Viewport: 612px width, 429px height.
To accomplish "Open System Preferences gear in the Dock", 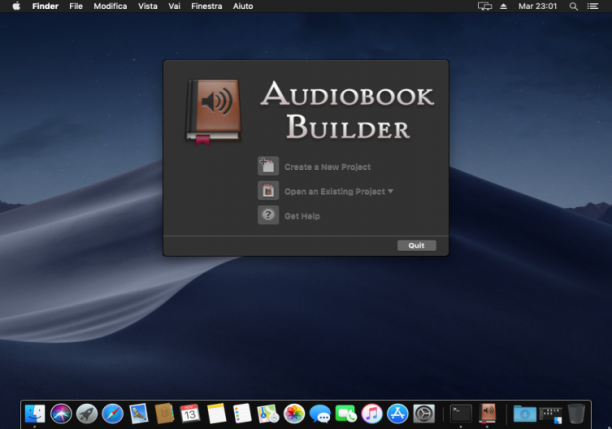I will pos(424,413).
